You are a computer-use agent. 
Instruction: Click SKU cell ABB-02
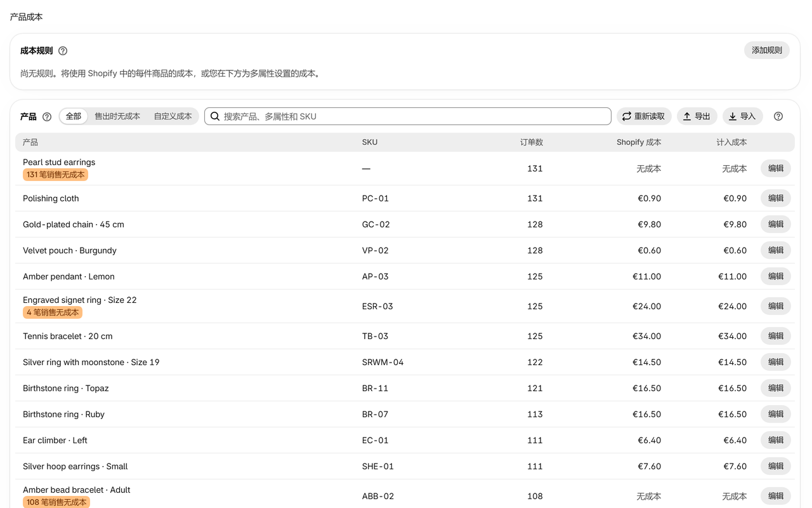click(378, 496)
